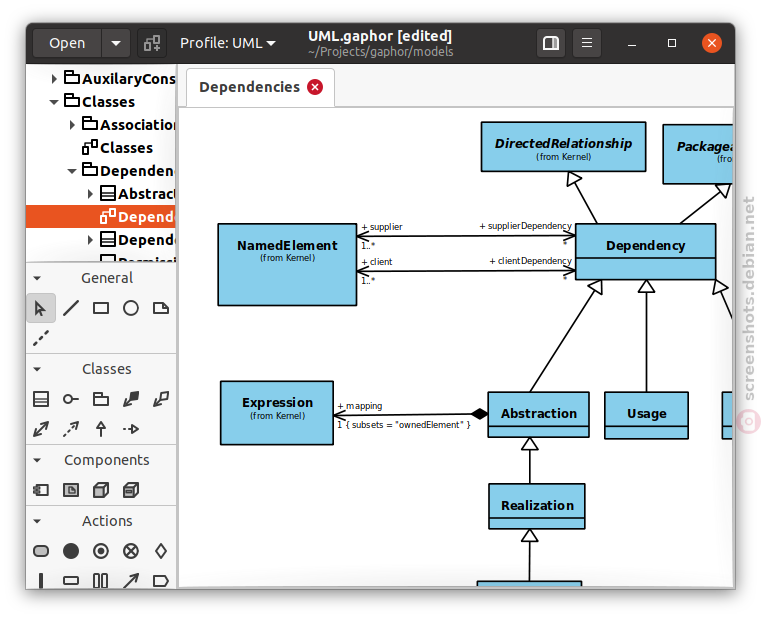Pick the Implementation dashed-triangle tool
761x618 pixels.
(x=131, y=429)
